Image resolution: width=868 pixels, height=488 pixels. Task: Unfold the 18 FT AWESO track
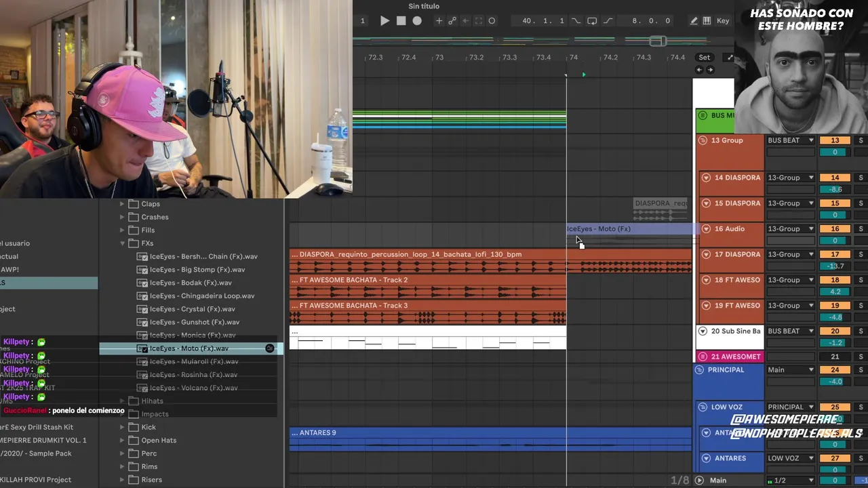706,280
